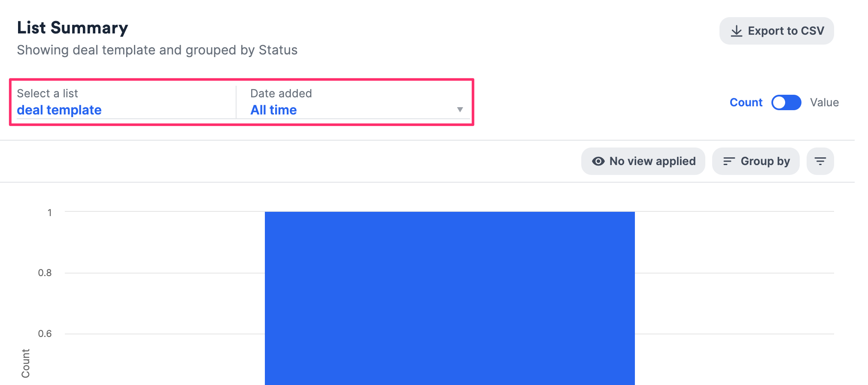This screenshot has height=385, width=868.
Task: Open the All time date range selector
Action: [273, 110]
